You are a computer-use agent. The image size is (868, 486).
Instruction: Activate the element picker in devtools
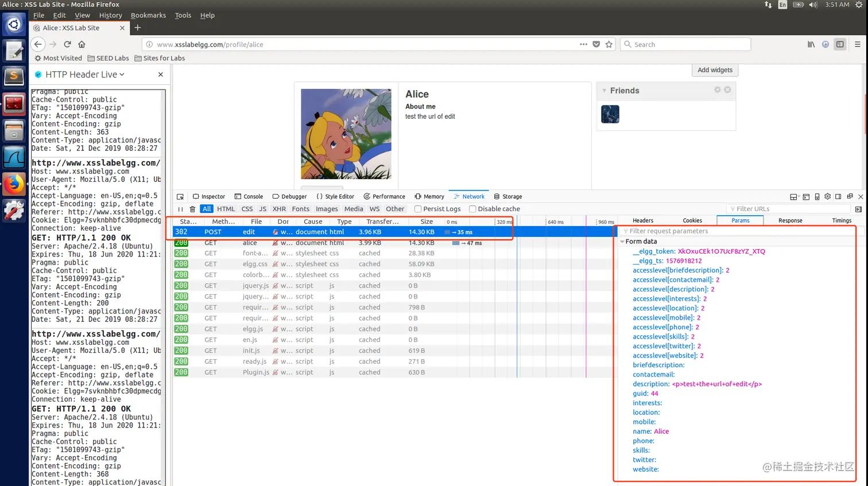click(180, 196)
